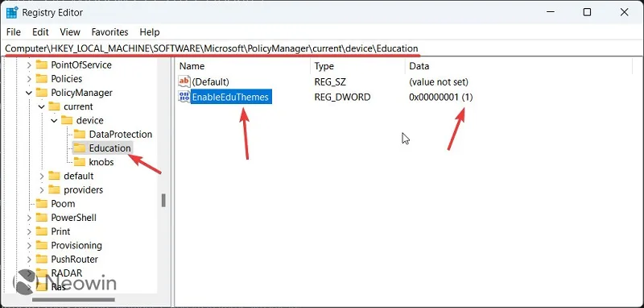The width and height of the screenshot is (644, 308).
Task: Open the View menu
Action: [70, 32]
